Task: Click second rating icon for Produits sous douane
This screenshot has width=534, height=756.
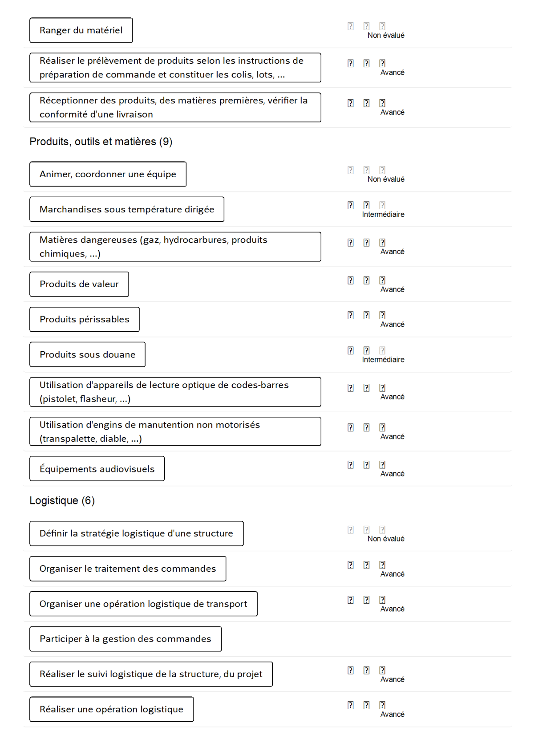Action: (366, 351)
